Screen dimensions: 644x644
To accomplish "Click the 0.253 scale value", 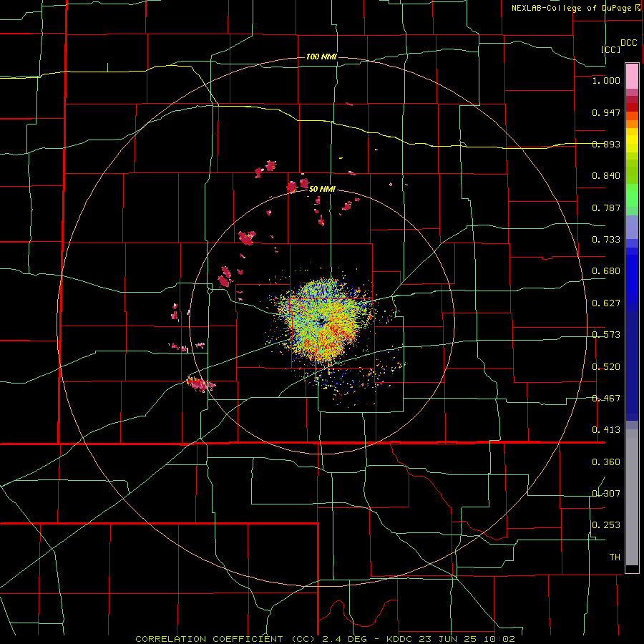I will tap(606, 525).
